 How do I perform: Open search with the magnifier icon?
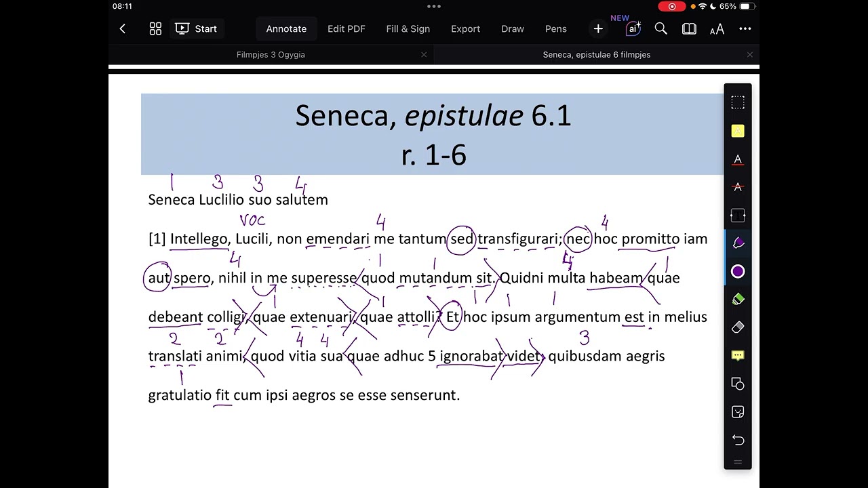coord(660,28)
